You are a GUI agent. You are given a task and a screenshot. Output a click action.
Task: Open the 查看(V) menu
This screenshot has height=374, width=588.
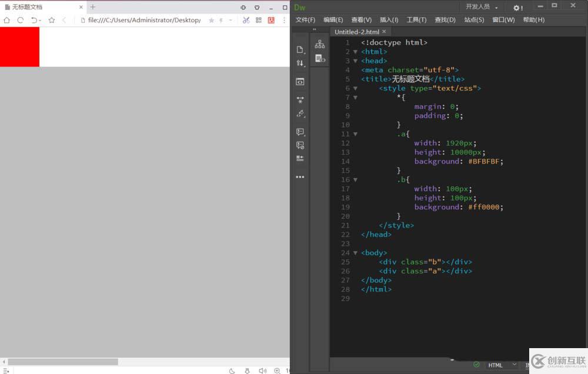pyautogui.click(x=362, y=20)
